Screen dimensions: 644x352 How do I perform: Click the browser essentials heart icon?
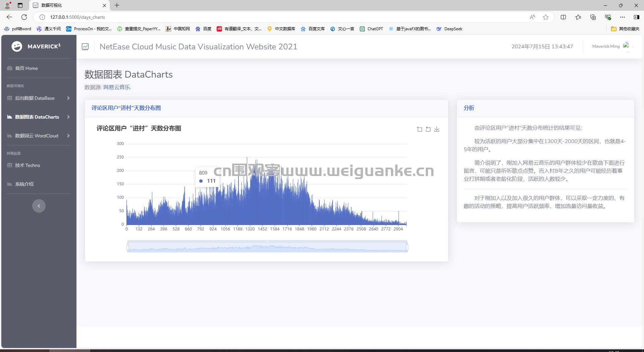[x=608, y=17]
